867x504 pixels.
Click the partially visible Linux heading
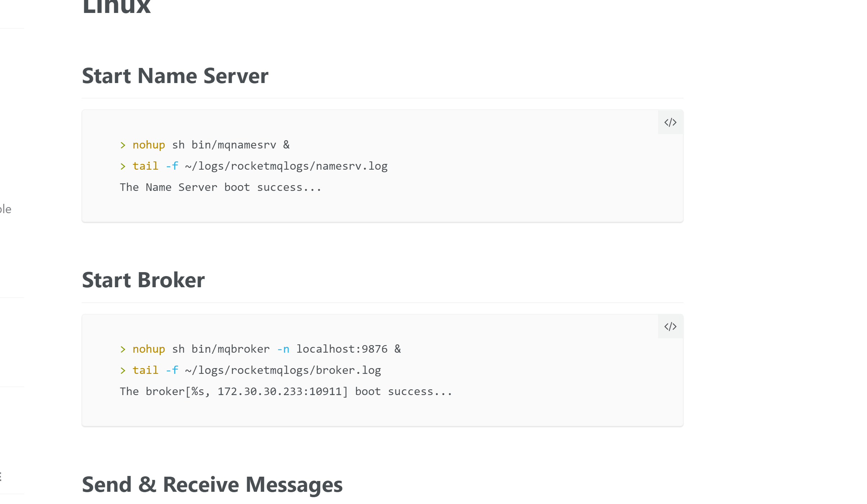pyautogui.click(x=116, y=7)
